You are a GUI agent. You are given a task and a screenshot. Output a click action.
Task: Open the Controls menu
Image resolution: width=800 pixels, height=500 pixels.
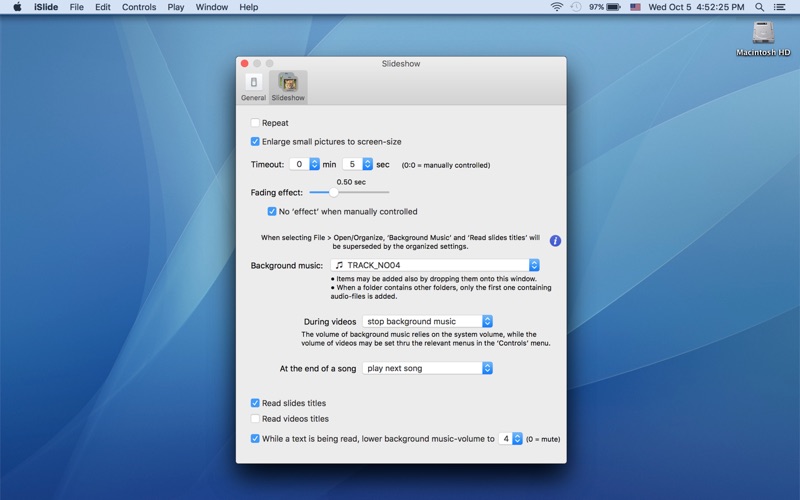coord(139,7)
